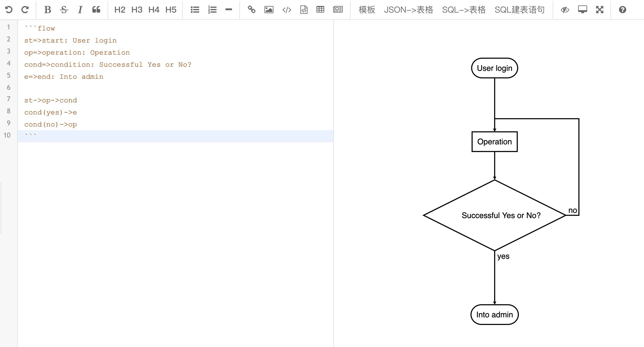Insert an H5 heading

coord(171,10)
